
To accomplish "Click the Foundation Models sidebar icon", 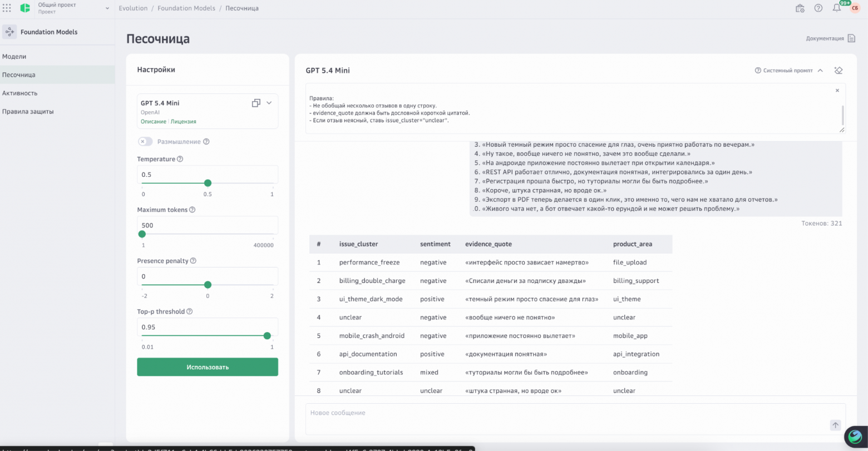I will tap(9, 32).
